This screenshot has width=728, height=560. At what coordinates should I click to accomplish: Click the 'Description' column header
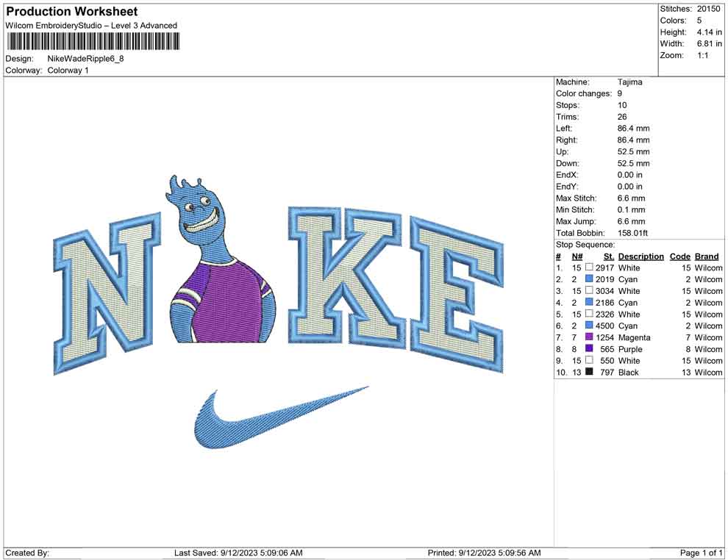(x=640, y=256)
